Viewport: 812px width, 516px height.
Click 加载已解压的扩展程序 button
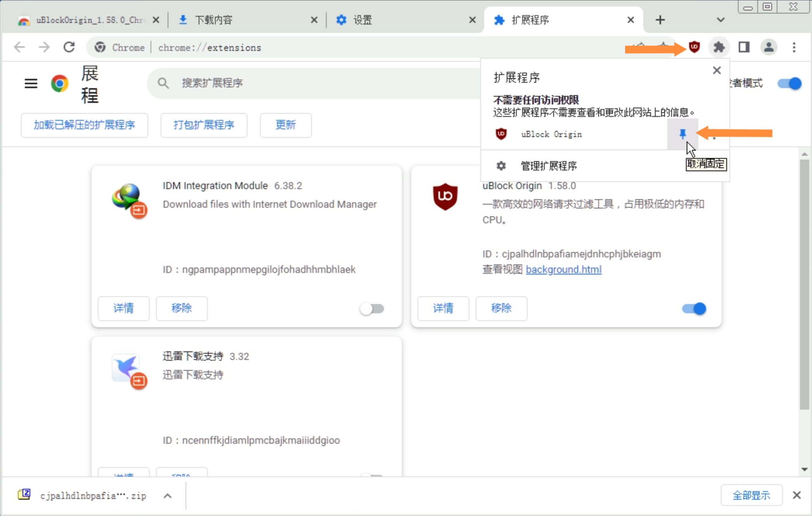pos(84,125)
